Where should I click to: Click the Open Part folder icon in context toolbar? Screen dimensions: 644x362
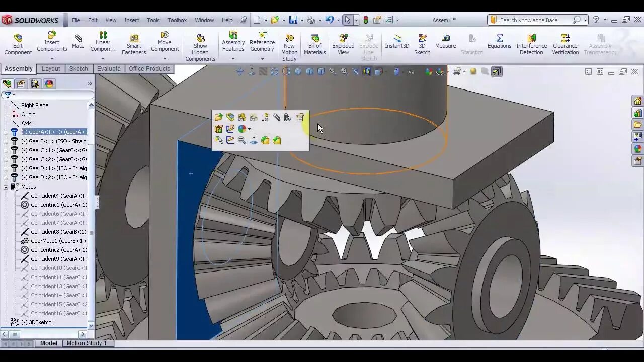coord(218,117)
